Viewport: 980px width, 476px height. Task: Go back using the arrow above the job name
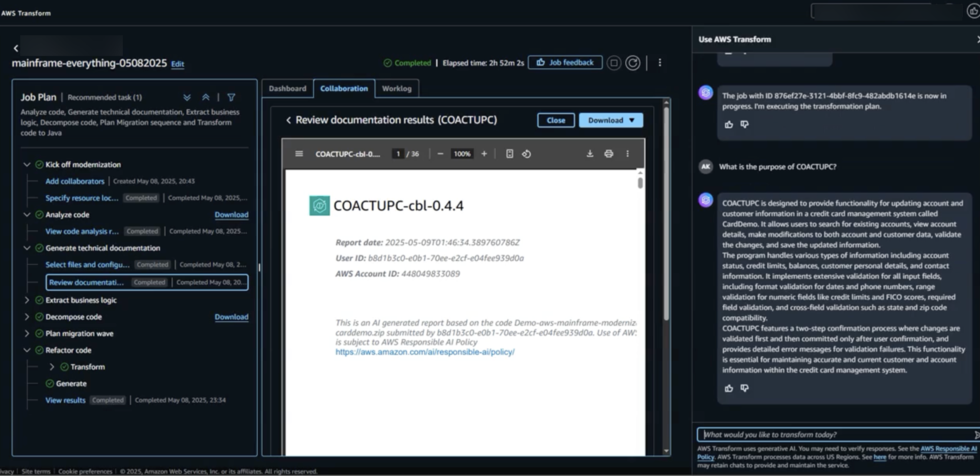click(x=16, y=48)
